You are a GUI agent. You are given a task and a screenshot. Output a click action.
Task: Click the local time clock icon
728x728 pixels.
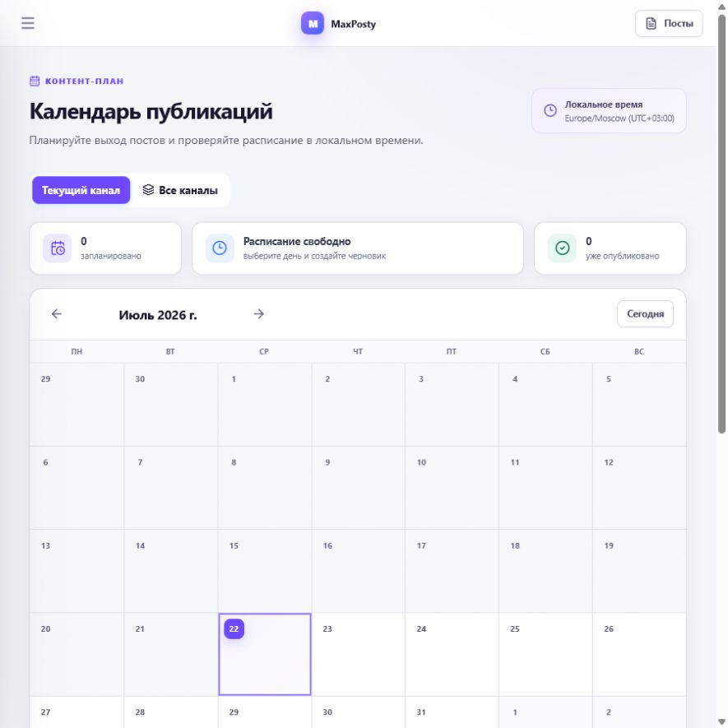(550, 110)
